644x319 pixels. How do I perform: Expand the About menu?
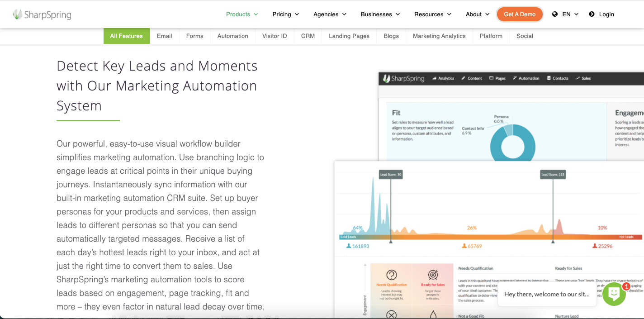tap(478, 14)
